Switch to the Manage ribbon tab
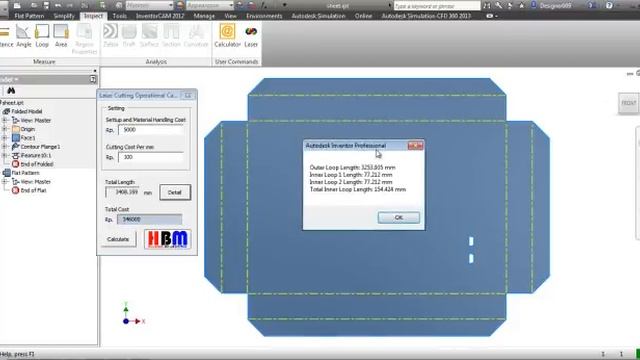 coord(204,16)
